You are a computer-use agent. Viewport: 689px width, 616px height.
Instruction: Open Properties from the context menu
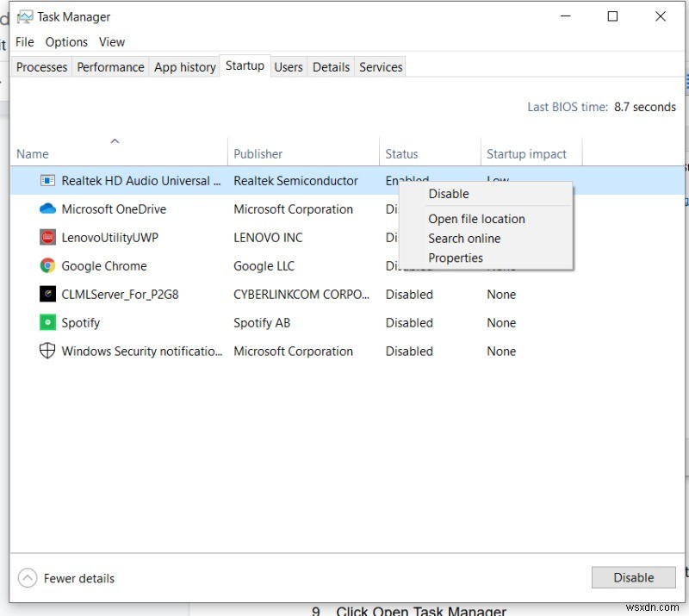click(x=456, y=258)
